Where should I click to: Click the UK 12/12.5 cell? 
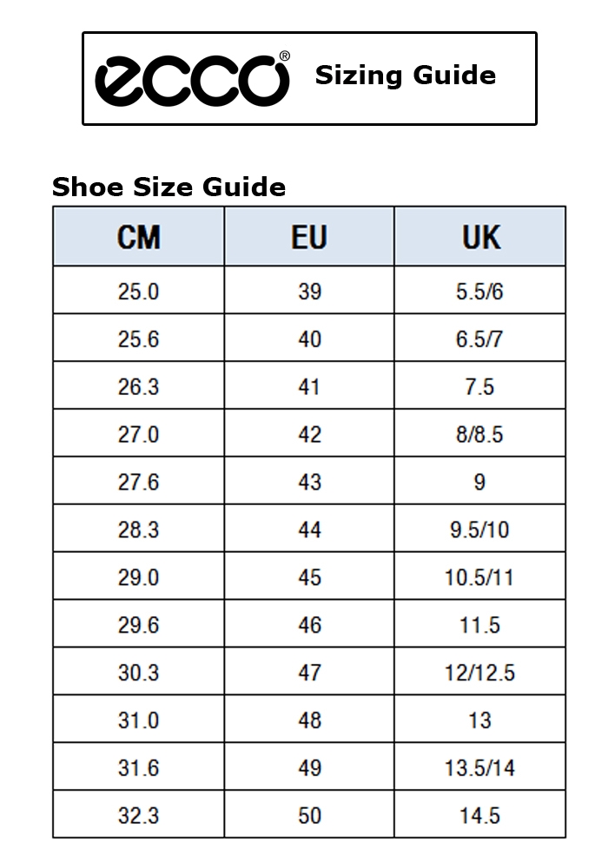[479, 673]
